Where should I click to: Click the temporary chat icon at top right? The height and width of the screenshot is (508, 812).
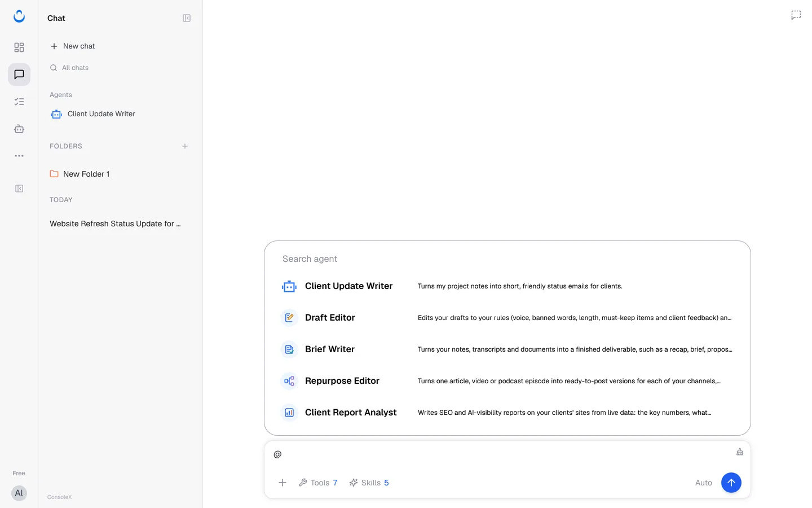pyautogui.click(x=796, y=15)
